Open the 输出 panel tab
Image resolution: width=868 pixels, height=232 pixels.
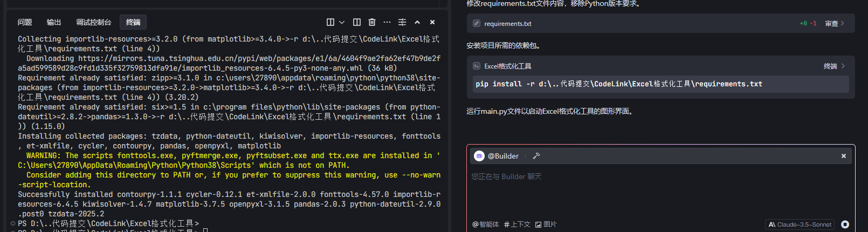coord(54,22)
